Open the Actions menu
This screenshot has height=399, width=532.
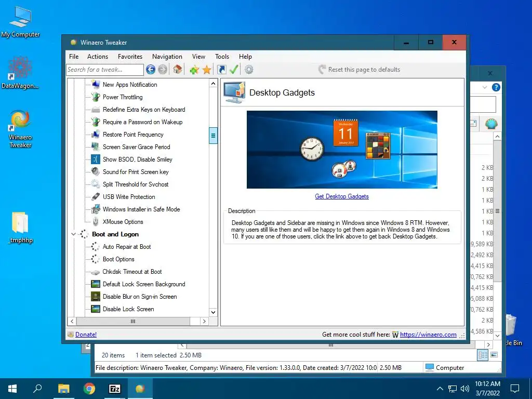click(98, 57)
